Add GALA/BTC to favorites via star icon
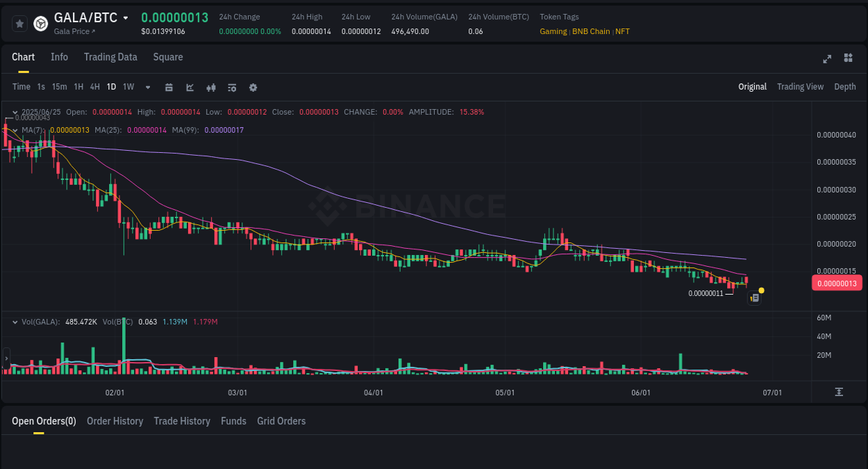868x469 pixels. [19, 23]
